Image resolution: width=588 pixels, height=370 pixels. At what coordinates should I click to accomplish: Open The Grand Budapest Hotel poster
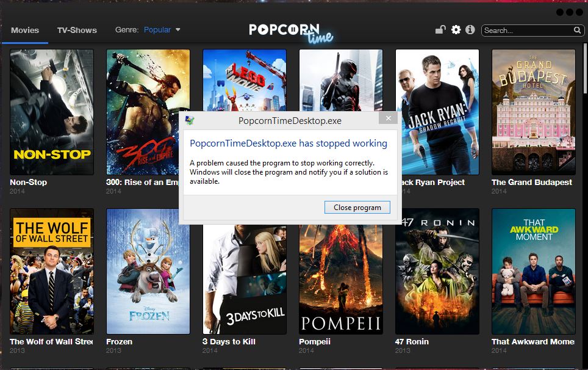(533, 112)
